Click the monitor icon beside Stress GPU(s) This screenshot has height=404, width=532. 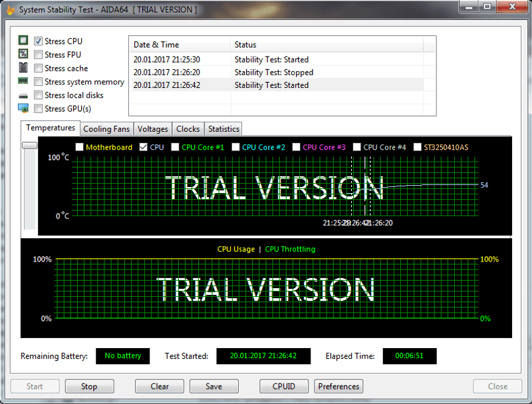pos(23,108)
